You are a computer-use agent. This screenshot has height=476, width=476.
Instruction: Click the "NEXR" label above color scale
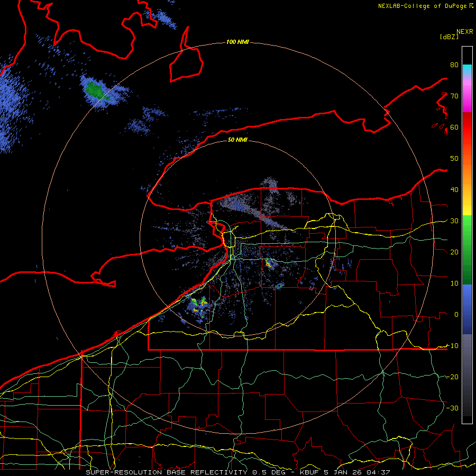tap(465, 32)
